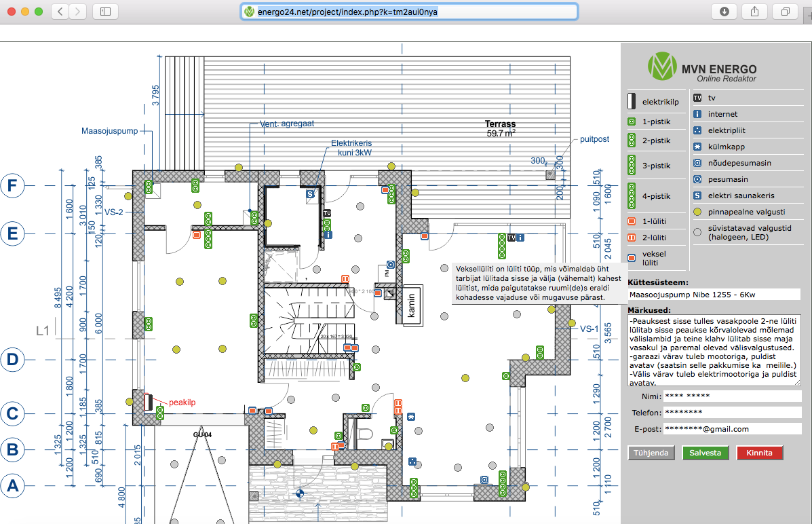Click the green Salvesta button
Viewport: 812px width, 524px height.
tap(705, 453)
